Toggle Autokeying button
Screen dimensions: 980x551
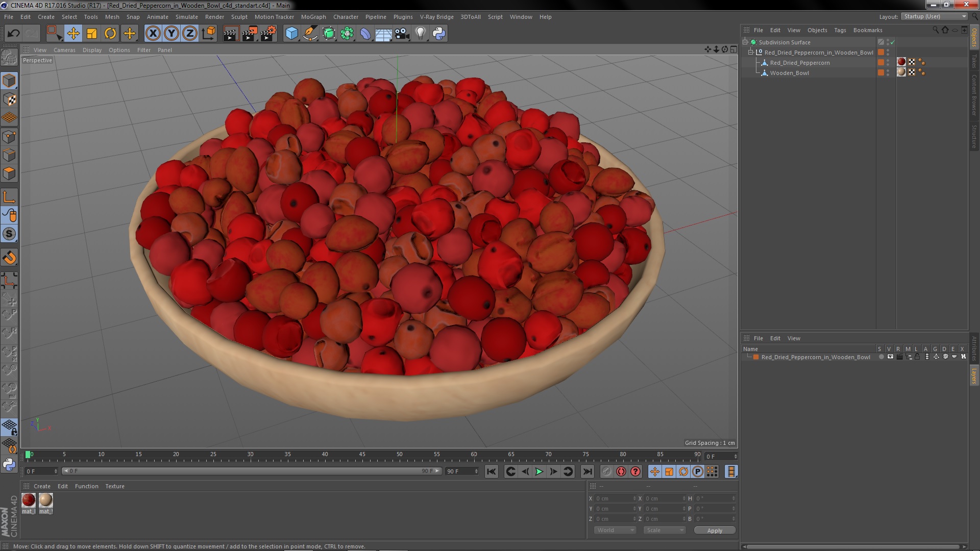pos(621,472)
